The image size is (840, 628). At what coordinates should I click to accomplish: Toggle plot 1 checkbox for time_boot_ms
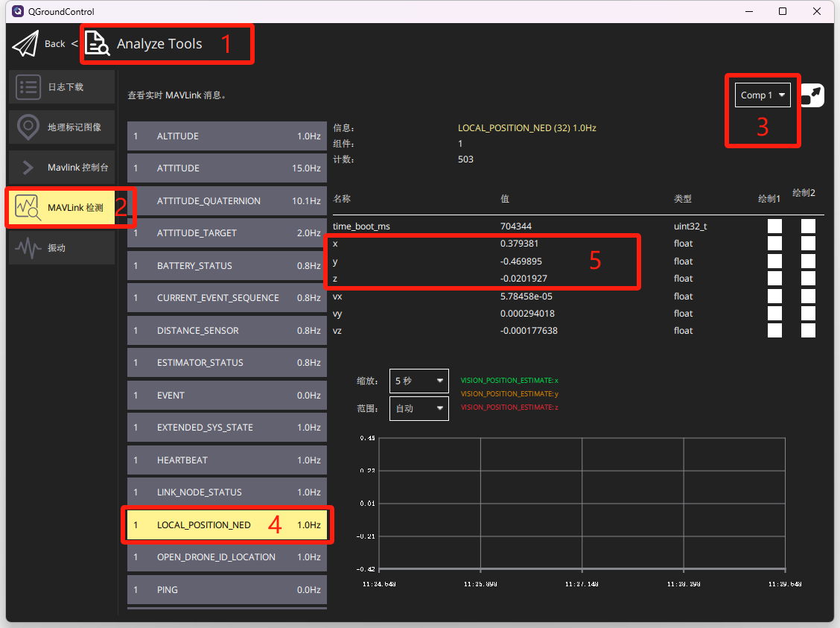click(x=774, y=226)
